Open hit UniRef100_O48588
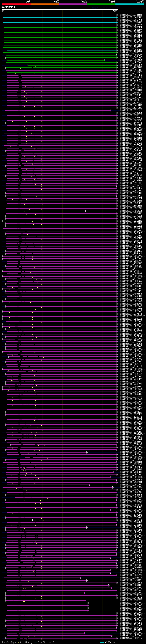This screenshot has height=644, width=146. click(131, 17)
